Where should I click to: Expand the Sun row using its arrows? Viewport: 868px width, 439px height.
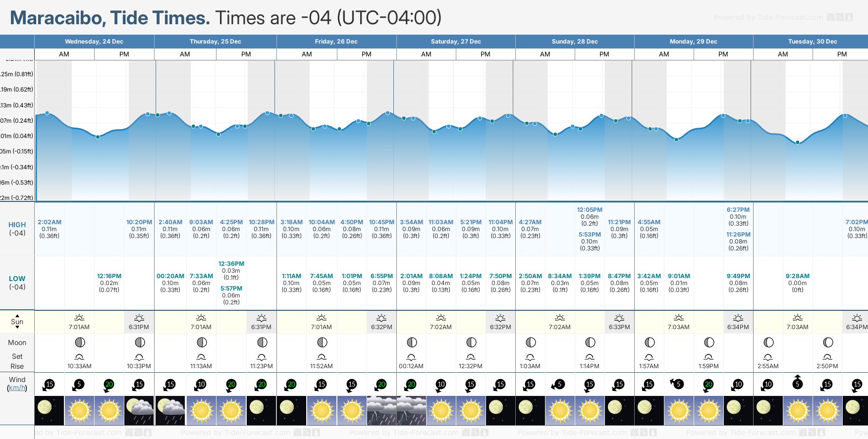(17, 321)
